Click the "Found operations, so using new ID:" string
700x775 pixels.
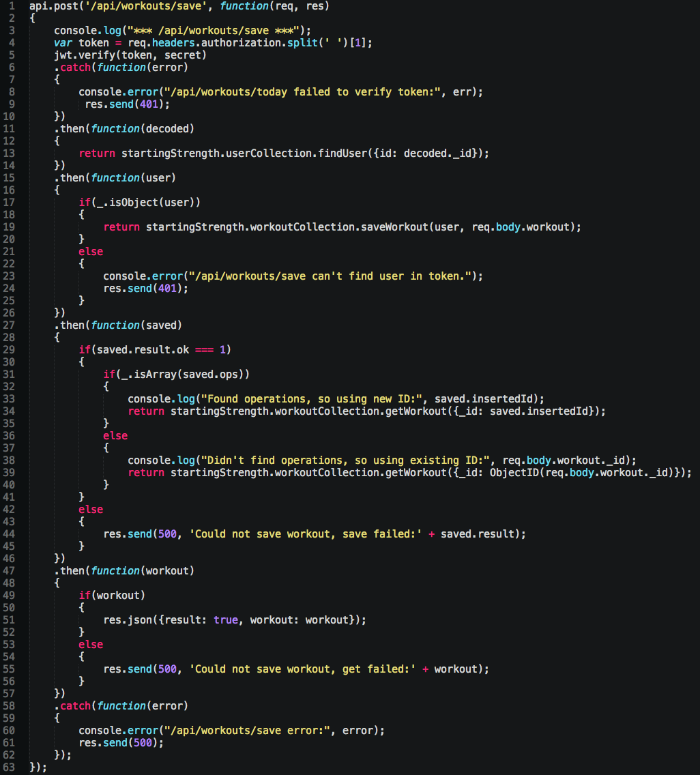click(x=311, y=399)
